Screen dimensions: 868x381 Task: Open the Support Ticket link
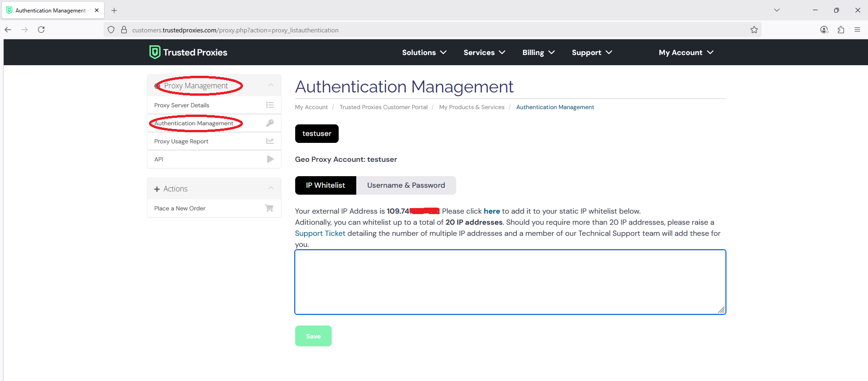tap(320, 233)
